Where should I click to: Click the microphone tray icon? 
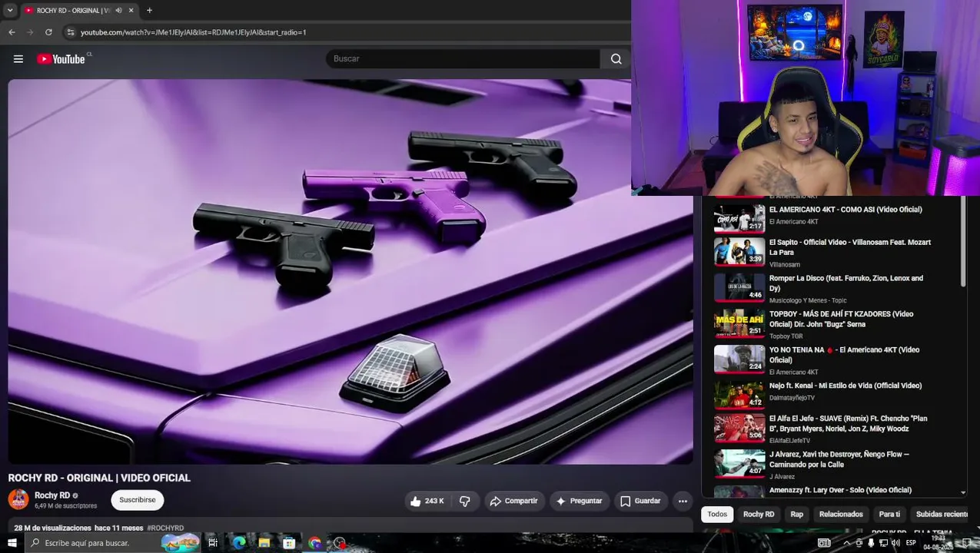click(x=871, y=543)
